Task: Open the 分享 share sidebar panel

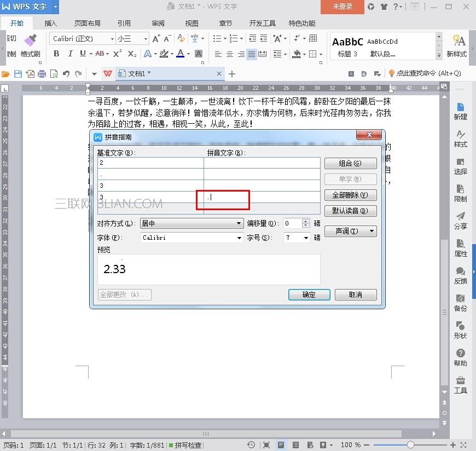Action: pyautogui.click(x=460, y=221)
